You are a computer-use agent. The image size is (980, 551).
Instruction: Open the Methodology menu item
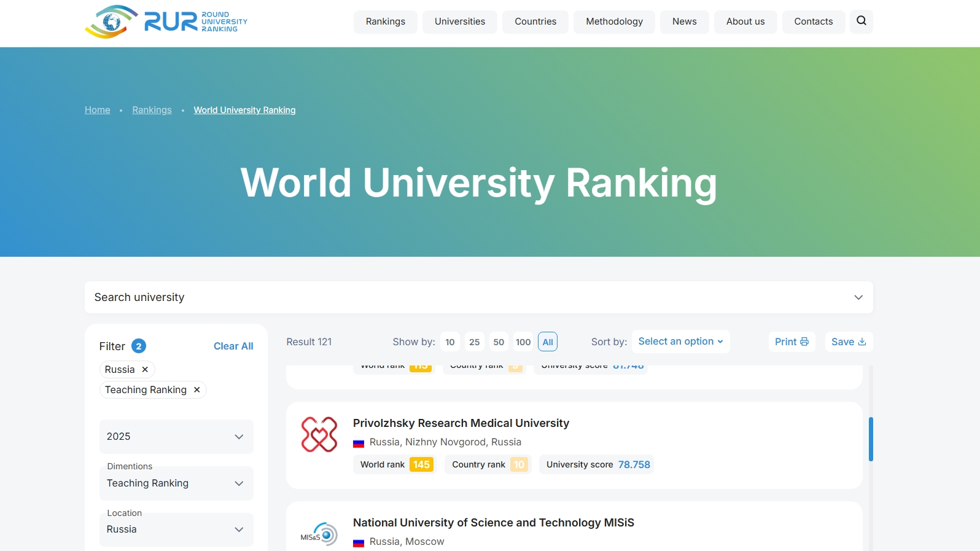tap(614, 21)
